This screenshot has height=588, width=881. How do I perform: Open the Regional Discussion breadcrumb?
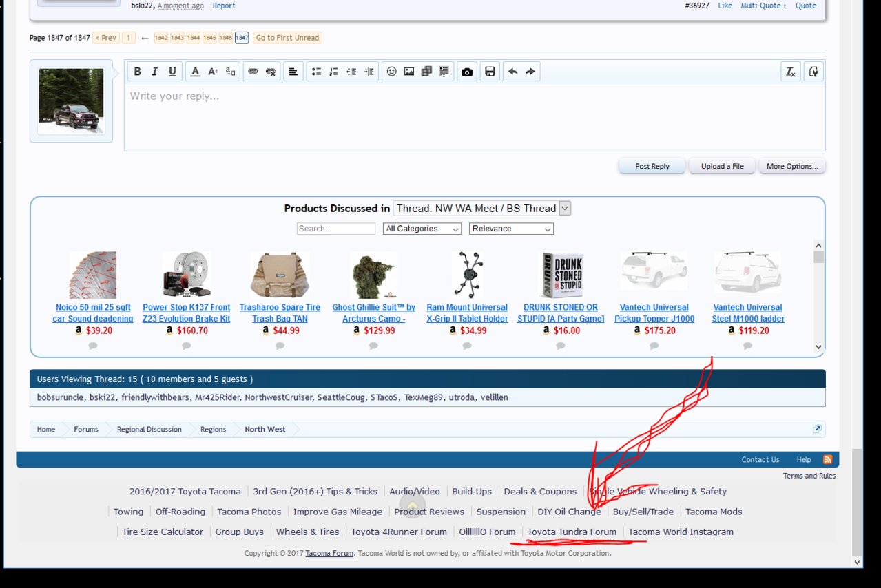(149, 429)
